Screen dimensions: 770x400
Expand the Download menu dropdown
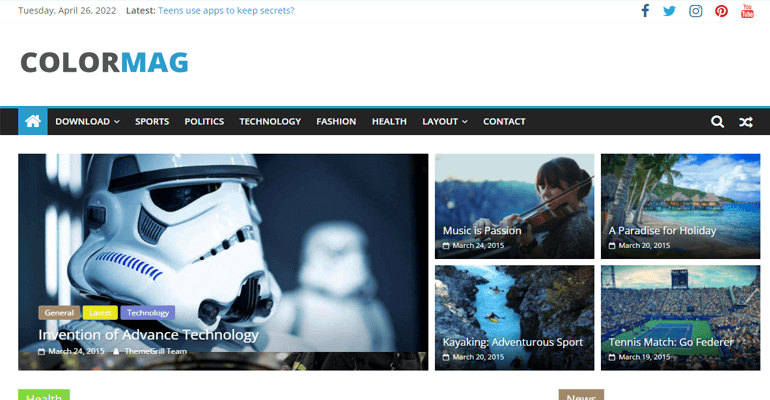pyautogui.click(x=87, y=121)
